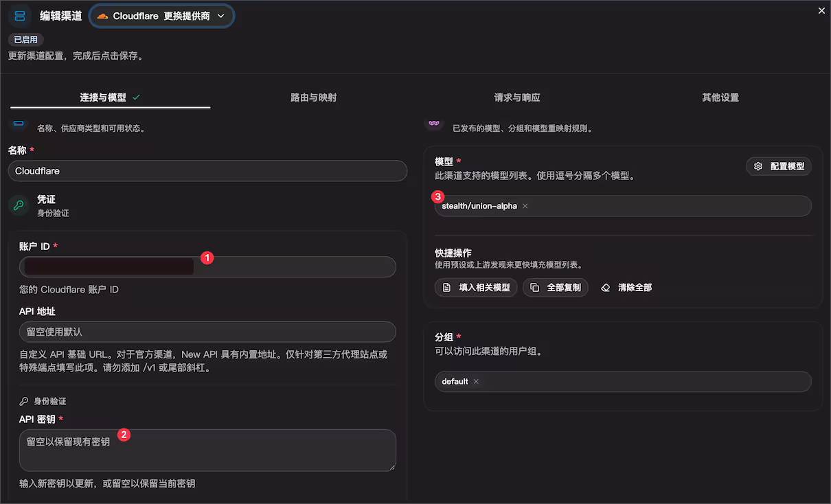Screen dimensions: 831x504
Task: Click the 填入相关模型 button
Action: tap(476, 288)
